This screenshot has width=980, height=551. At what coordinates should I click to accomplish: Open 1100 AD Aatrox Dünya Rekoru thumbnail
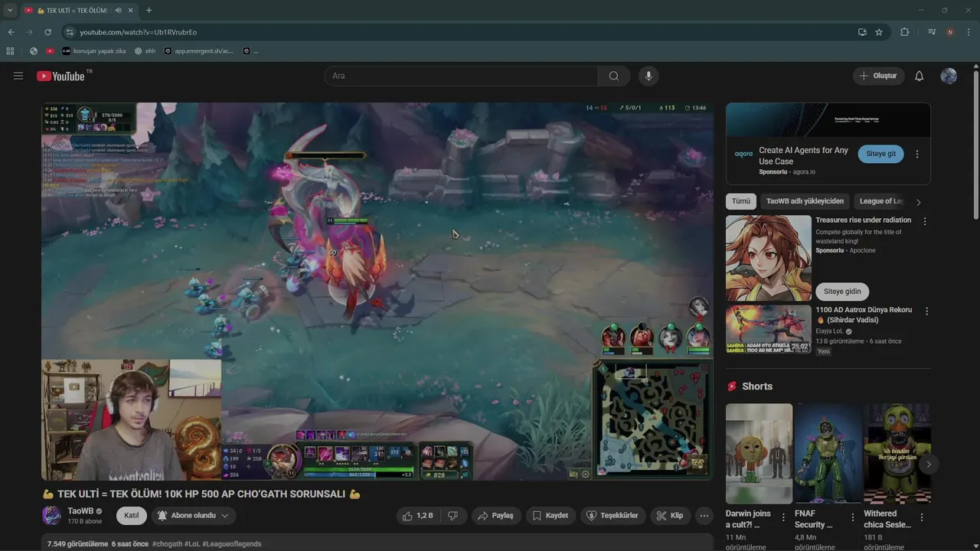coord(768,329)
